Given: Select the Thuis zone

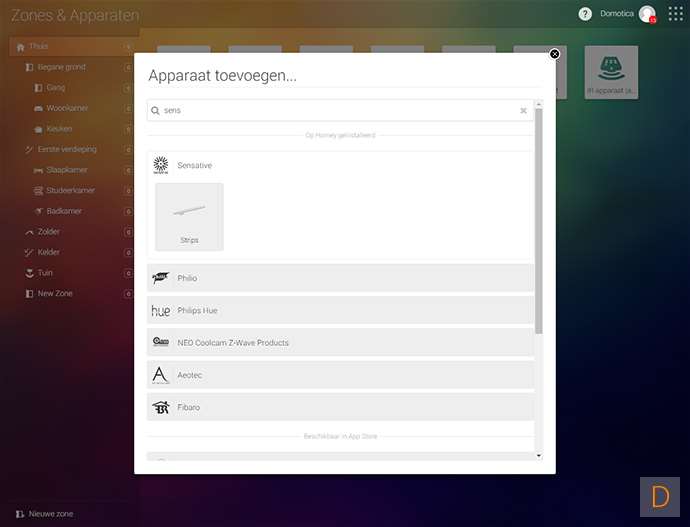Looking at the screenshot, I should (x=73, y=47).
